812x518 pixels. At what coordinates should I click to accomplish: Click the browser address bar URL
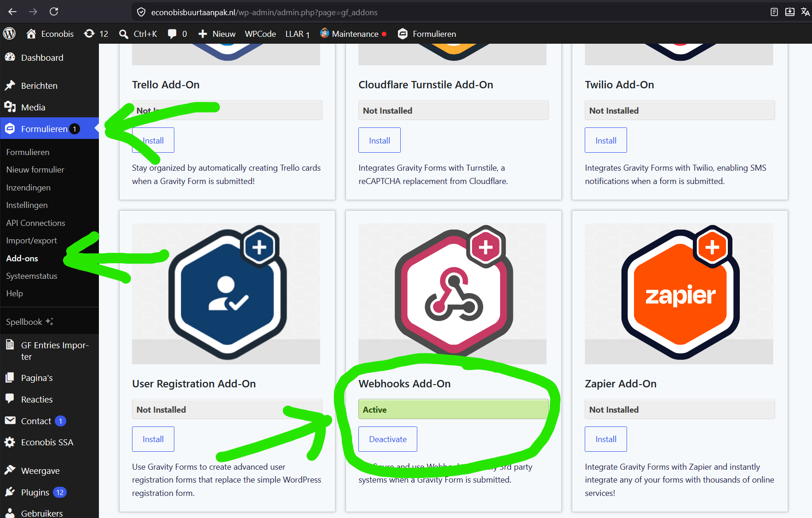coord(264,12)
